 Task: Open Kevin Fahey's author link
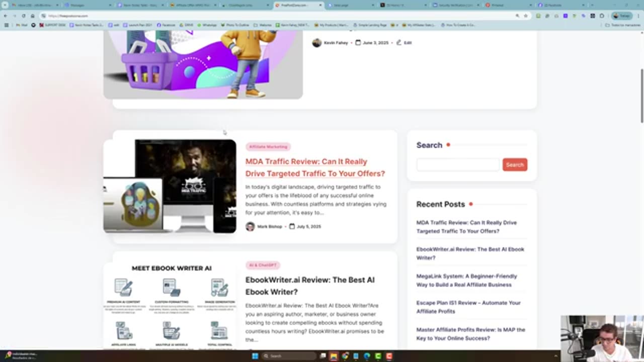tap(336, 43)
